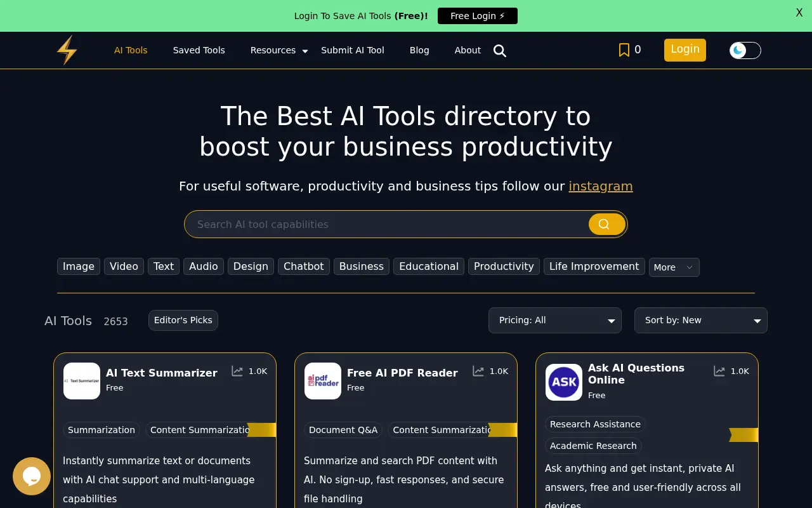Viewport: 812px width, 508px height.
Task: Expand the More categories dropdown
Action: click(674, 267)
